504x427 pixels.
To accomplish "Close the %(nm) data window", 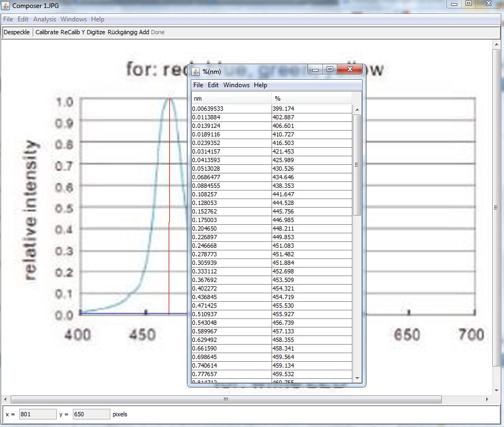I will coord(350,70).
